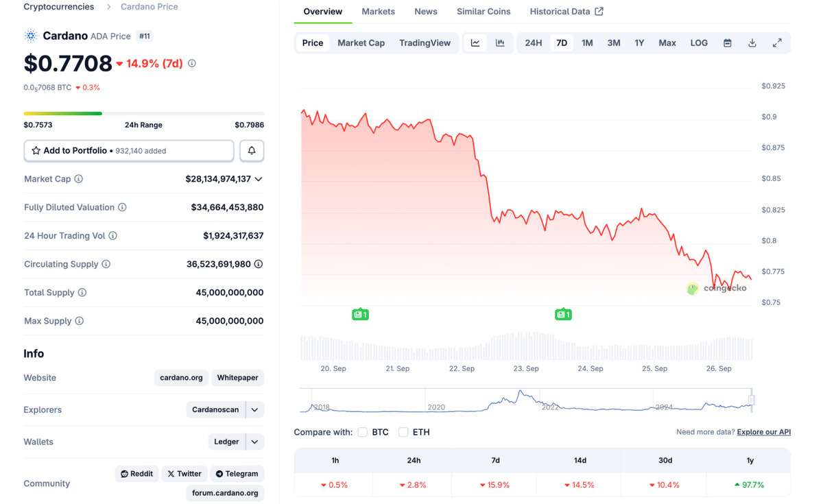This screenshot has width=823, height=504.
Task: Toggle BTC comparison checkbox
Action: [363, 432]
